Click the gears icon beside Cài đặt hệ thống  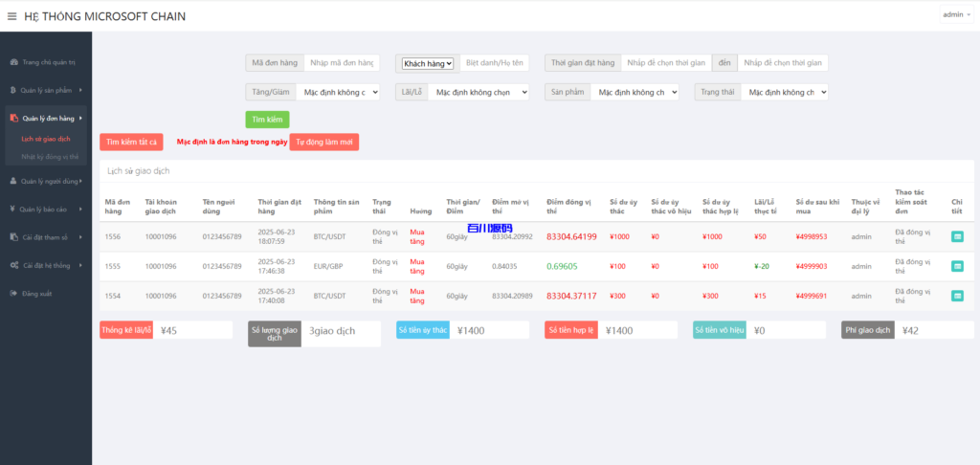click(x=13, y=266)
